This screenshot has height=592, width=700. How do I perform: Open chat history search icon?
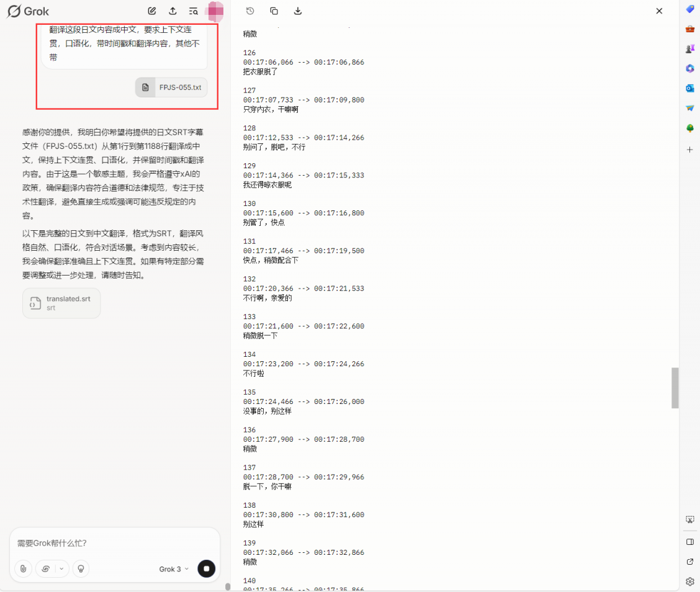pyautogui.click(x=194, y=11)
